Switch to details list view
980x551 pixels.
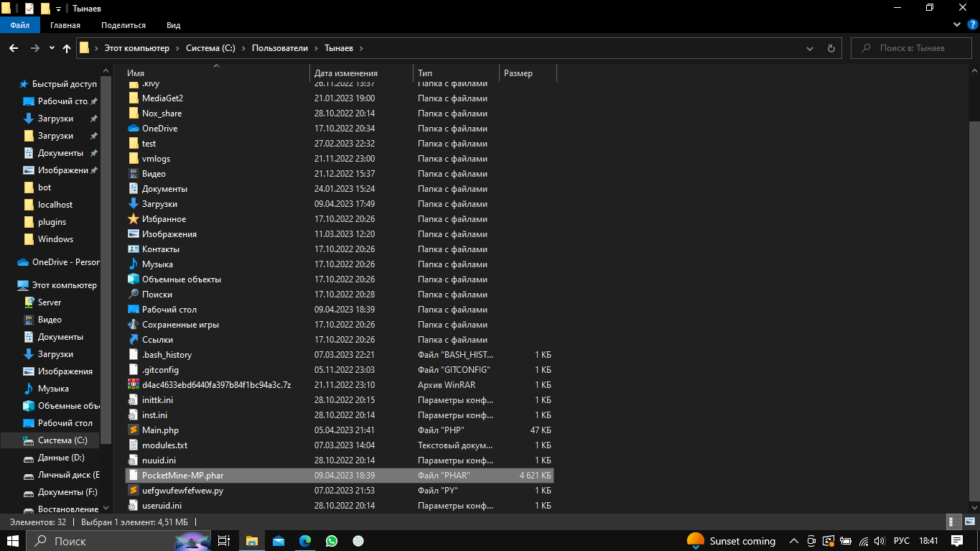pos(953,522)
